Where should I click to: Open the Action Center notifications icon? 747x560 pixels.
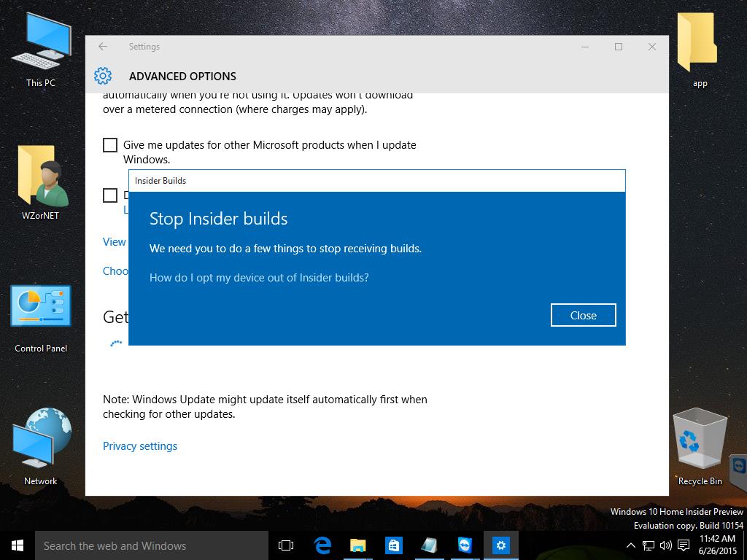tap(684, 545)
